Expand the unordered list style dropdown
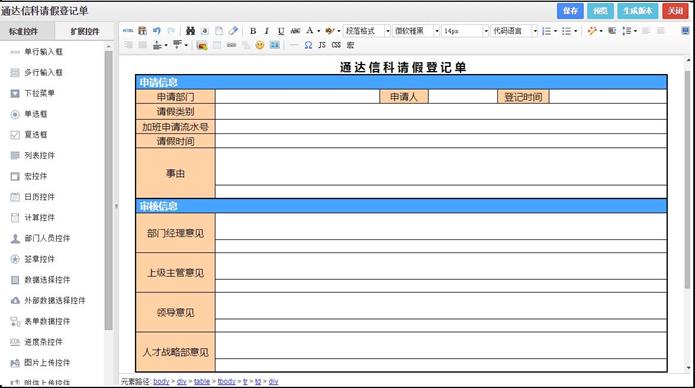 [x=575, y=31]
